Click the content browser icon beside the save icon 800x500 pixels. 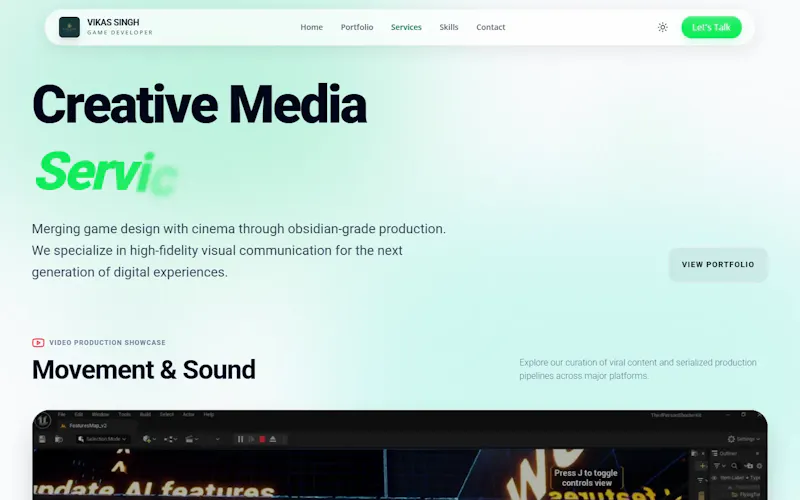[x=59, y=439]
